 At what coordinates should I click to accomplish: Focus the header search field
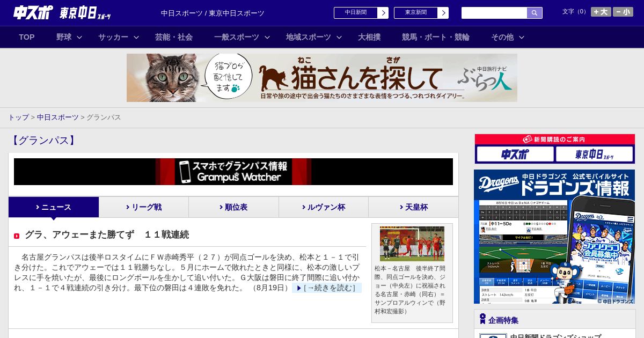pyautogui.click(x=494, y=13)
